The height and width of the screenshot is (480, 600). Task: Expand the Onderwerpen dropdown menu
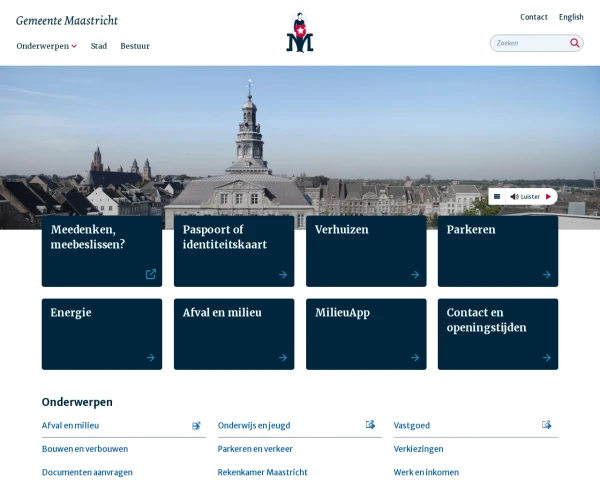point(47,46)
